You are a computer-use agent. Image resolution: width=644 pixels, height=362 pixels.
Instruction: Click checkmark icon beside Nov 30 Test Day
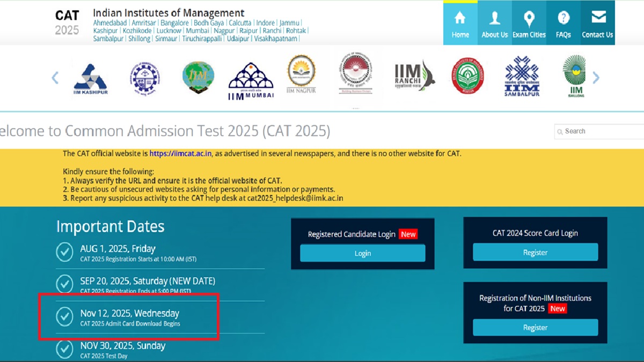(x=64, y=349)
